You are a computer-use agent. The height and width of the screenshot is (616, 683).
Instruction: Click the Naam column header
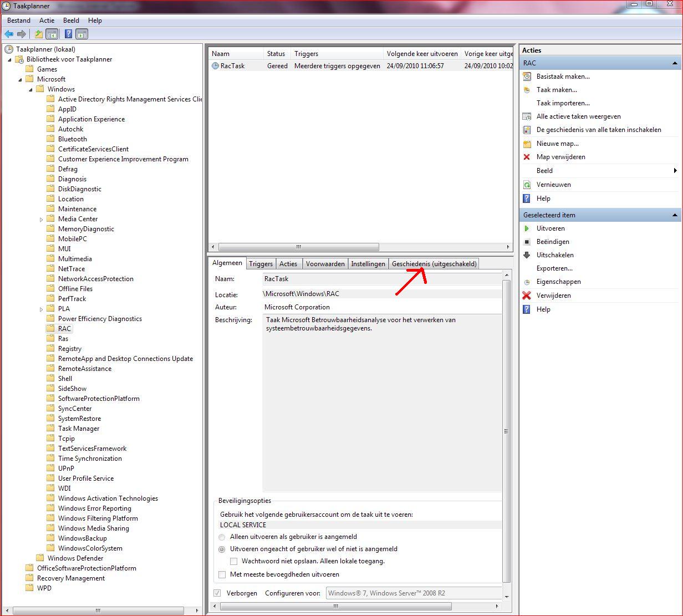[236, 54]
